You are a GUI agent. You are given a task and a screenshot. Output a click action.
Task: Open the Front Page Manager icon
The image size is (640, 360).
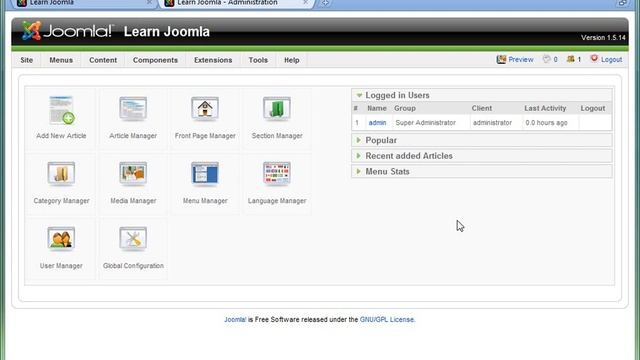(205, 109)
